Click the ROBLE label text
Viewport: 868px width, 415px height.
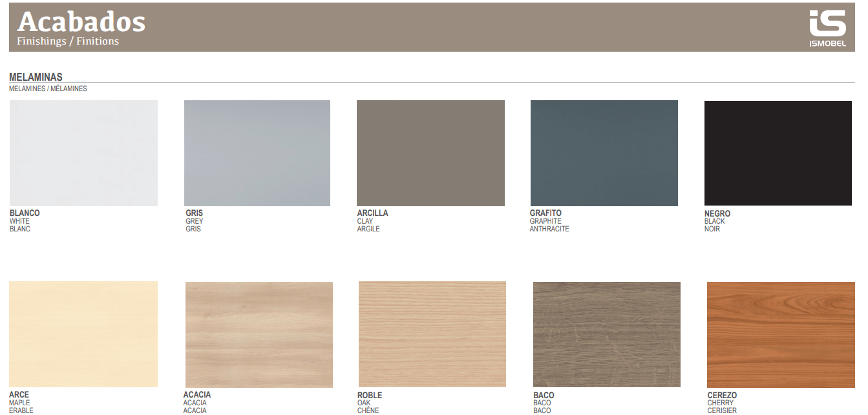[x=370, y=395]
